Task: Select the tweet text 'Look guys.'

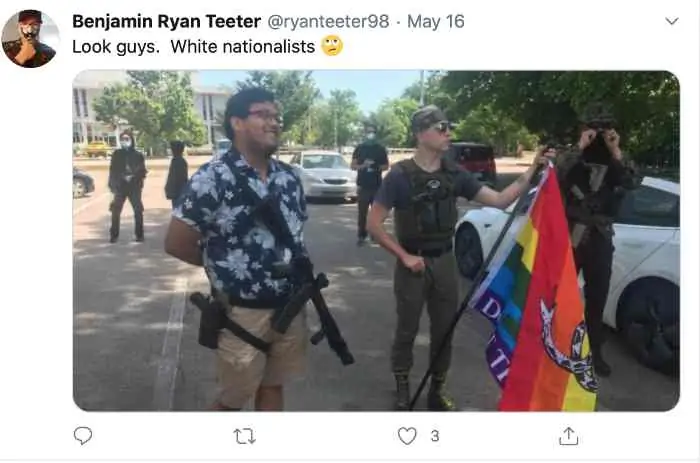Action: (116, 46)
